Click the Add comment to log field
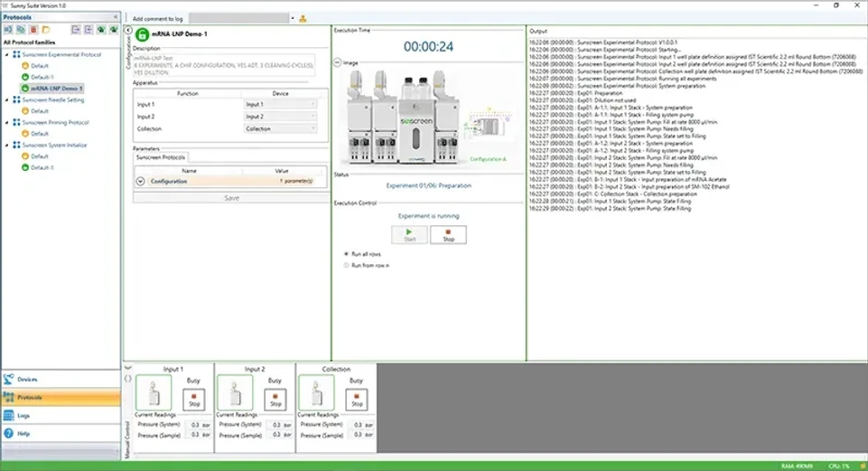 click(x=241, y=18)
